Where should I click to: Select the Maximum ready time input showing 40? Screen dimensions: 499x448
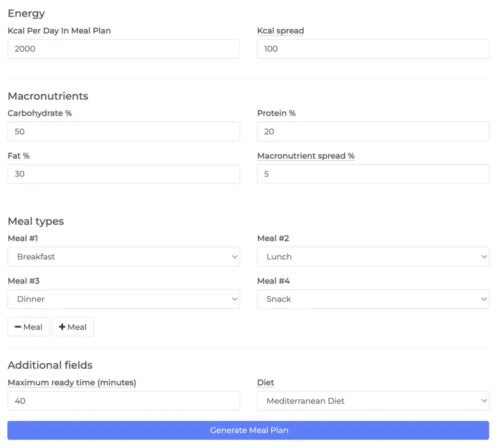click(123, 400)
